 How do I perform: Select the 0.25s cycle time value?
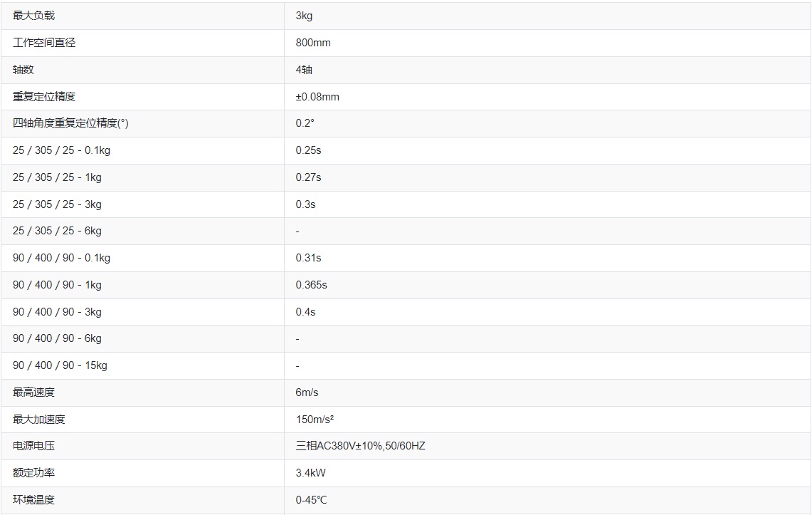click(309, 150)
